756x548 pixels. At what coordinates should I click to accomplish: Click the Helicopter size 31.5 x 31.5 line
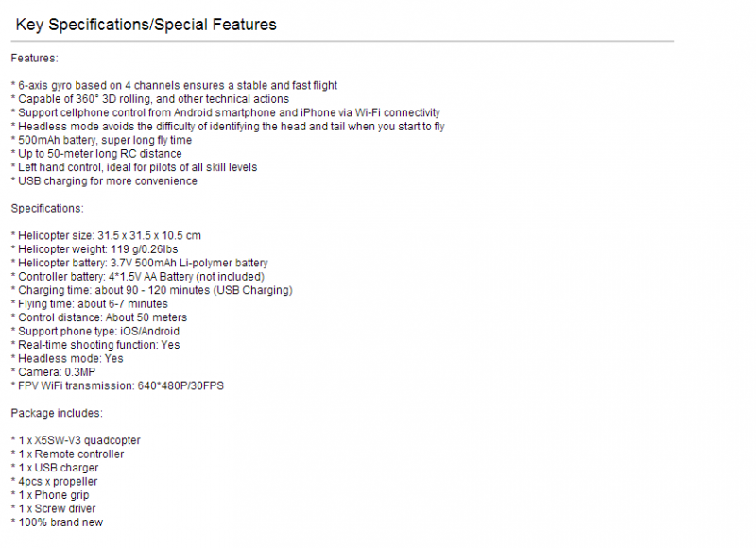point(106,235)
